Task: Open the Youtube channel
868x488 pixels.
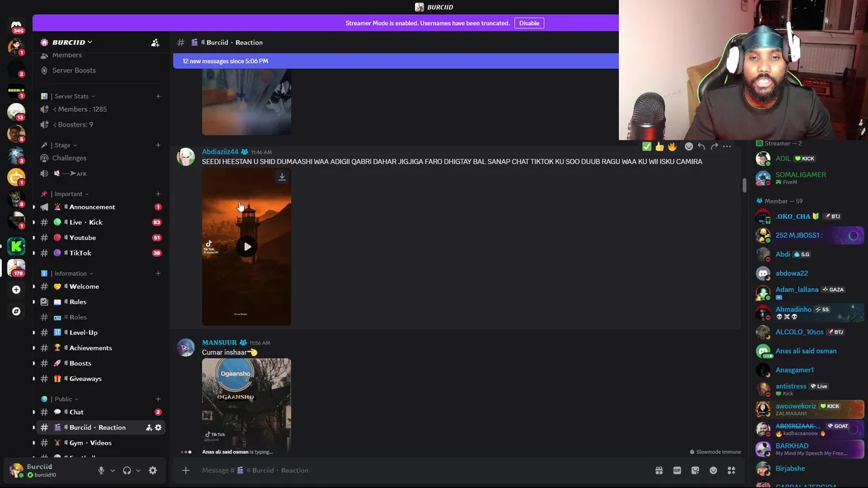Action: (x=99, y=238)
